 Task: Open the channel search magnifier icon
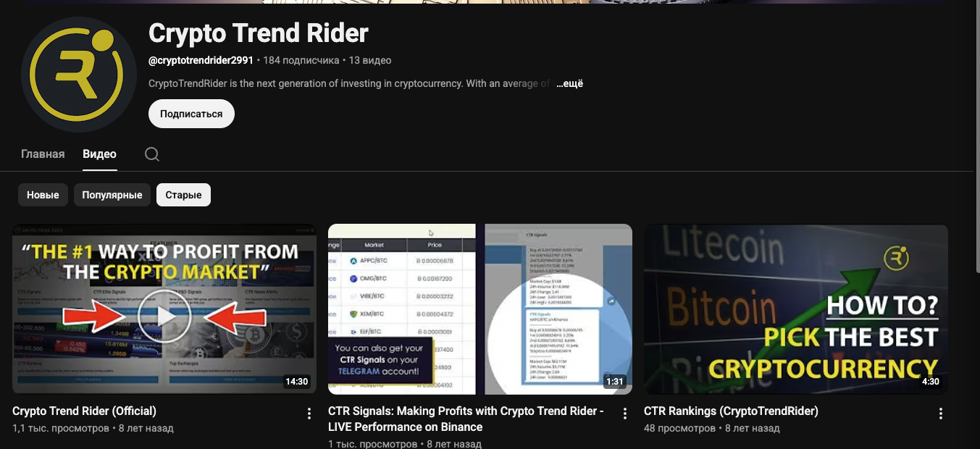coord(151,154)
